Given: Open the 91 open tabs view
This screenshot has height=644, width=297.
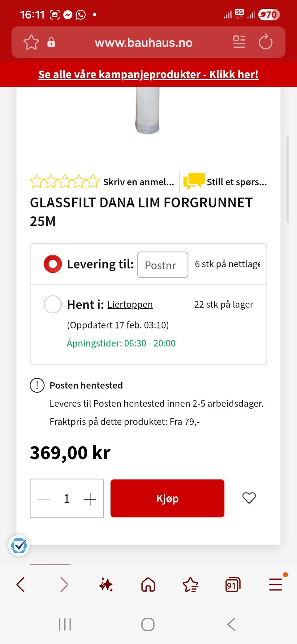Looking at the screenshot, I should coord(233,585).
